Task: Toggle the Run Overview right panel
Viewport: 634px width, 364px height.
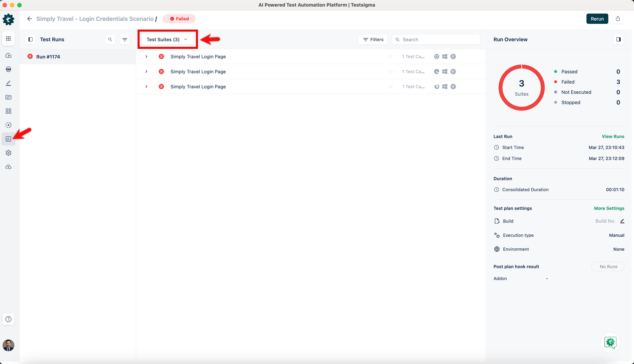Action: click(618, 40)
